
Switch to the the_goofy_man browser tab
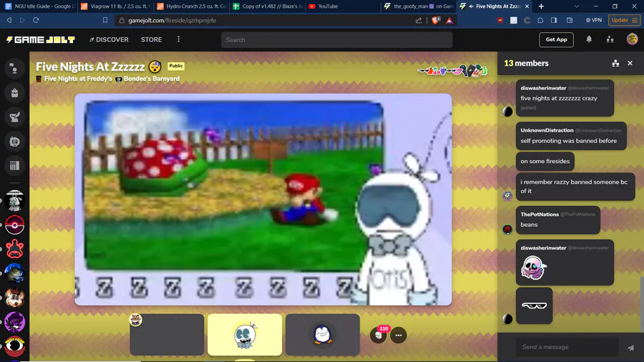(418, 6)
